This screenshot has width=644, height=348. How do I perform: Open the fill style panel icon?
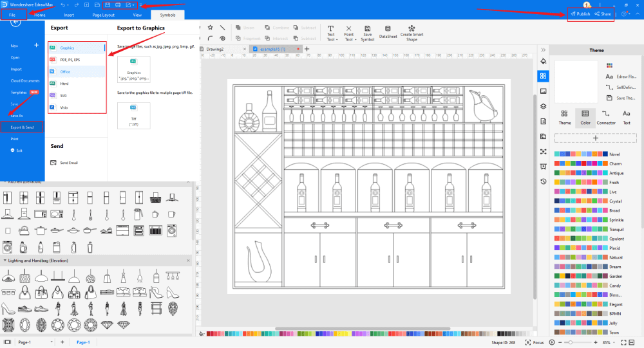(543, 61)
